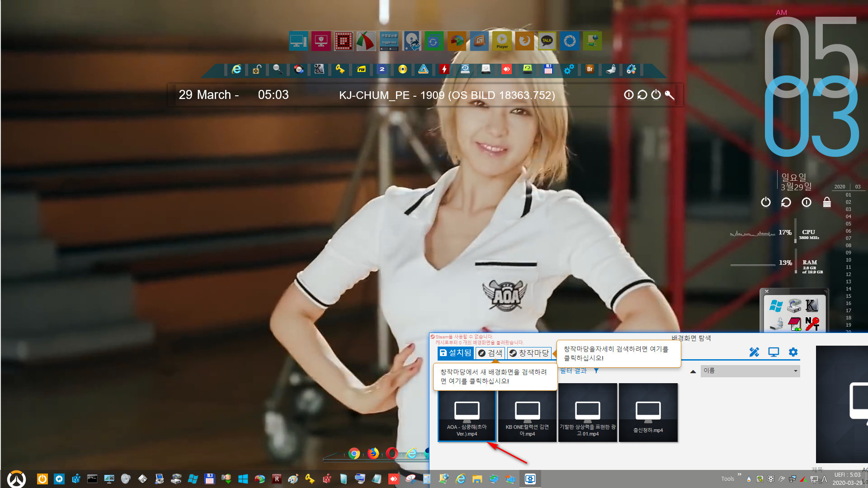
Task: Toggle the sort direction arrow beside 이름
Action: (693, 371)
